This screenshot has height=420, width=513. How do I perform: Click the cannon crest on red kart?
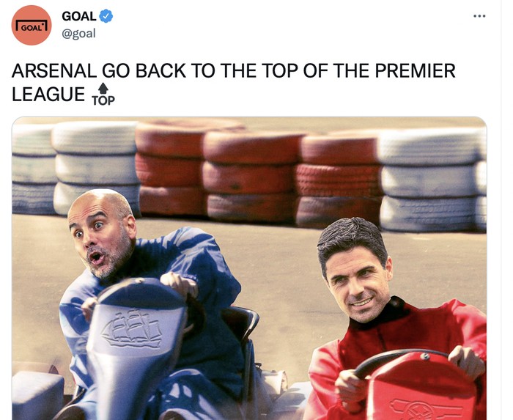point(425,409)
